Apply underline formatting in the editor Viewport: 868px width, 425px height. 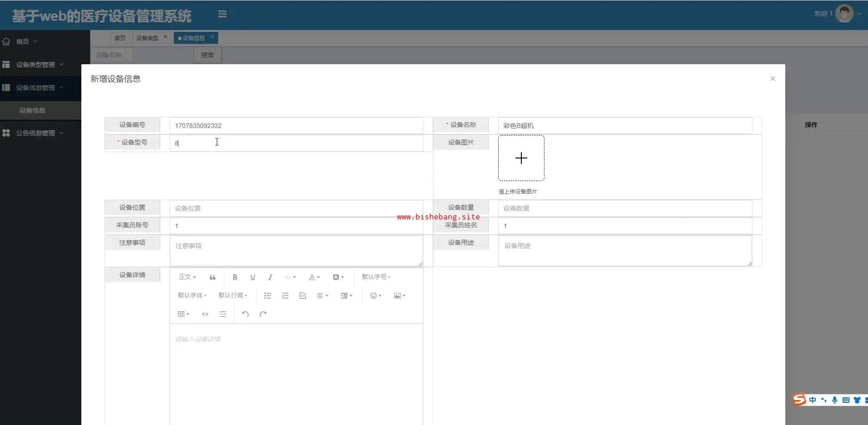click(252, 277)
